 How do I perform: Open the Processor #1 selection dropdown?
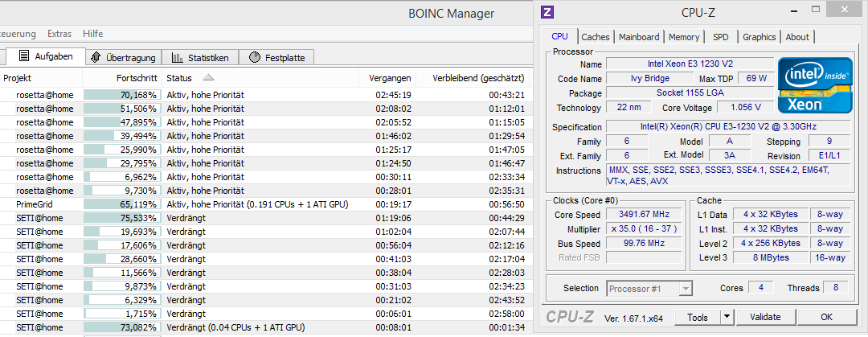pos(650,288)
